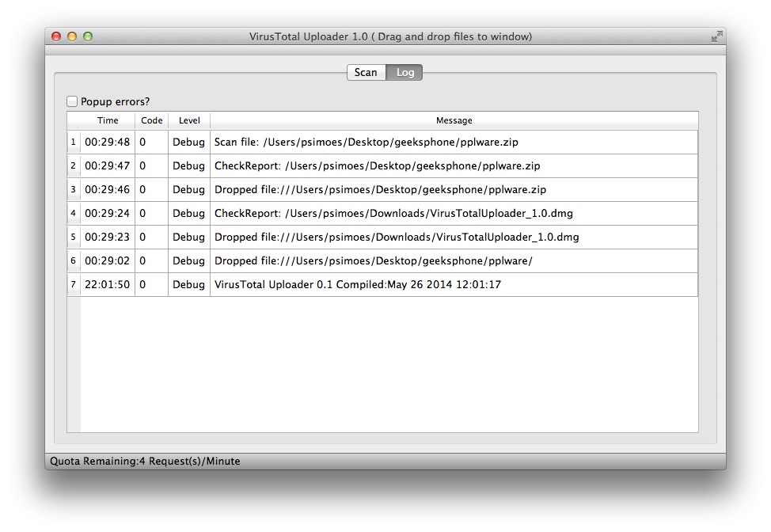Click the time cell 00:29:48

click(x=108, y=142)
